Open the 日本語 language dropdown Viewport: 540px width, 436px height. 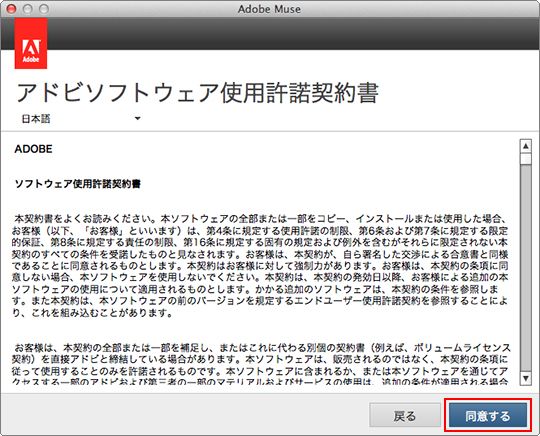tap(81, 119)
